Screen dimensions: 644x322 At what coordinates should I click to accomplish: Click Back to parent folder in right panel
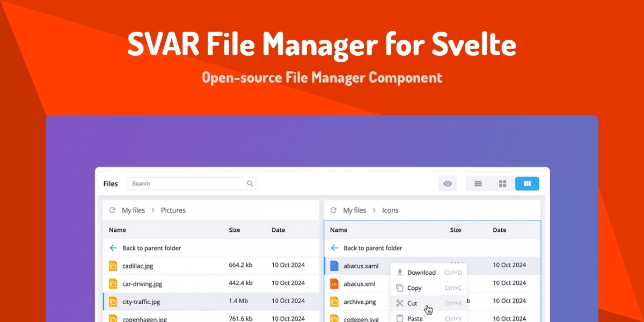(371, 248)
